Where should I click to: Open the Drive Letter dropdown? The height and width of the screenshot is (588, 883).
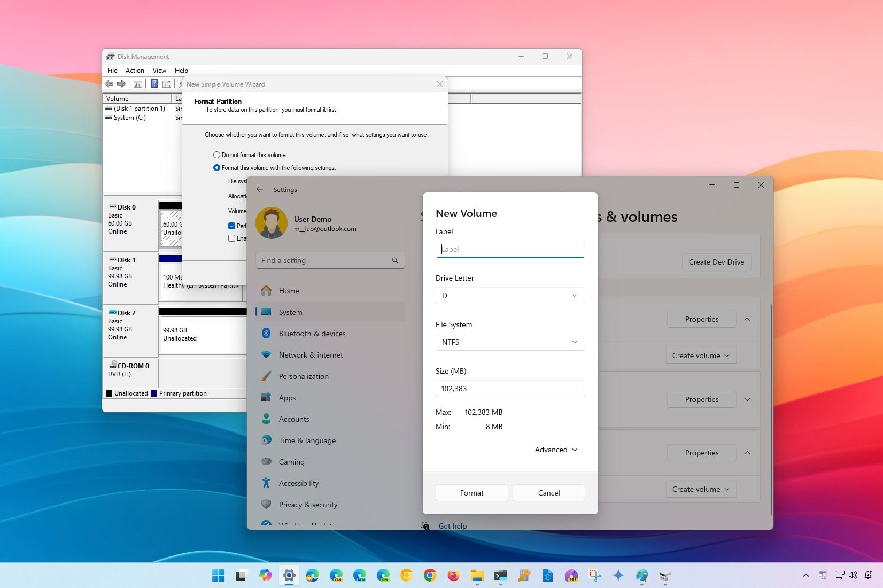[x=509, y=296]
